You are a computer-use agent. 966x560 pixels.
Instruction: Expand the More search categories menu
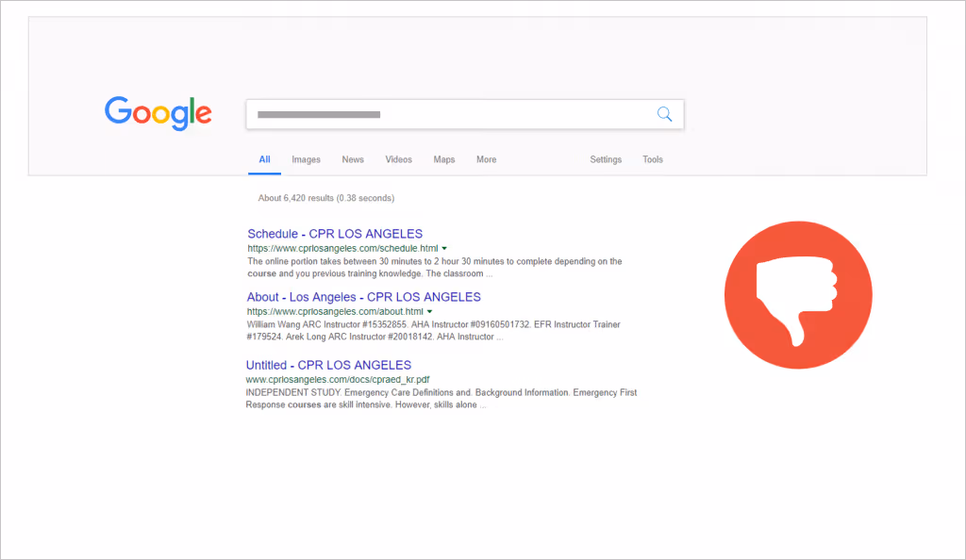pos(486,159)
